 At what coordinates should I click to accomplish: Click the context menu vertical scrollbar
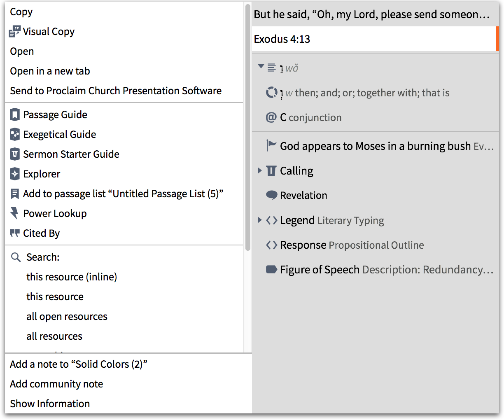[247, 124]
